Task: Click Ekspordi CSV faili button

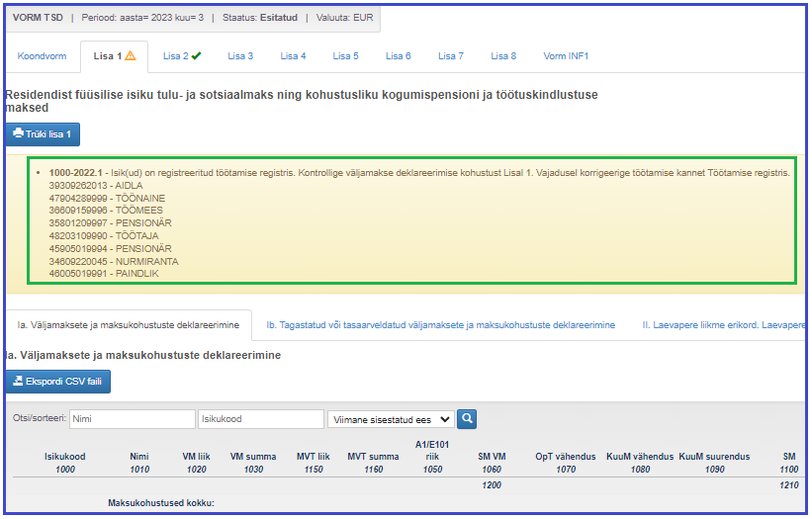Action: [x=58, y=382]
